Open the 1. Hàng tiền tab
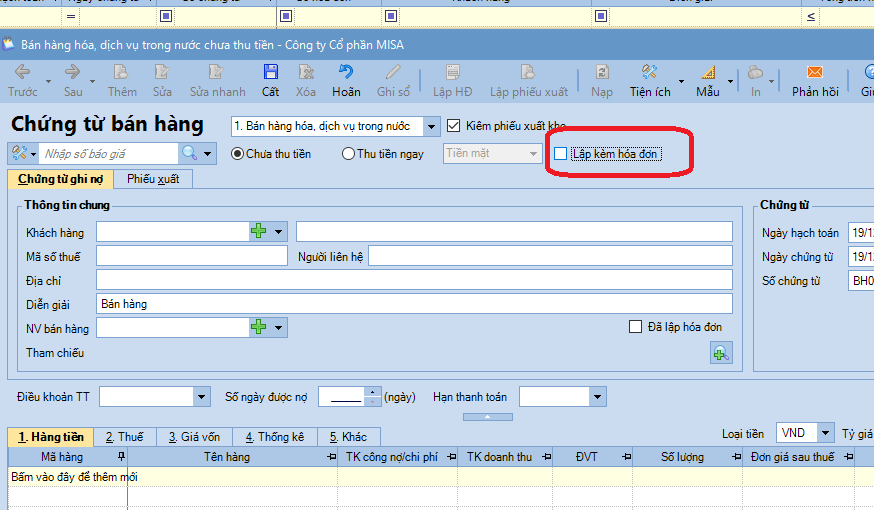 tap(51, 436)
